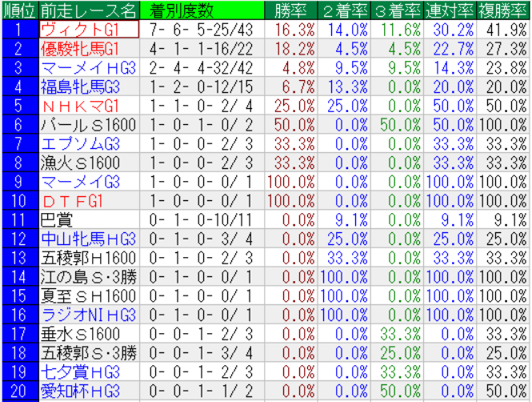Viewport: 532px width, 402px height.
Task: Sort by the 着別度数 column header
Action: 202,10
